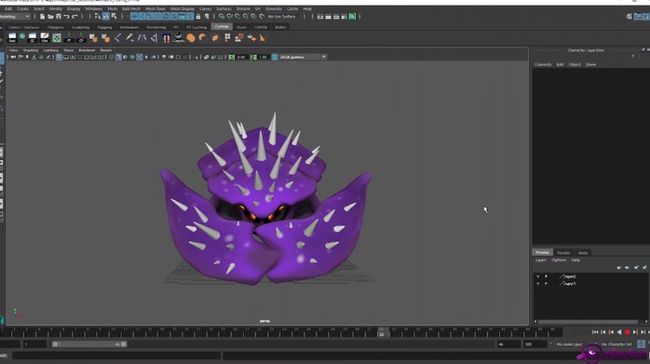
Task: Open the Mesh Tools menu
Action: pyautogui.click(x=155, y=9)
